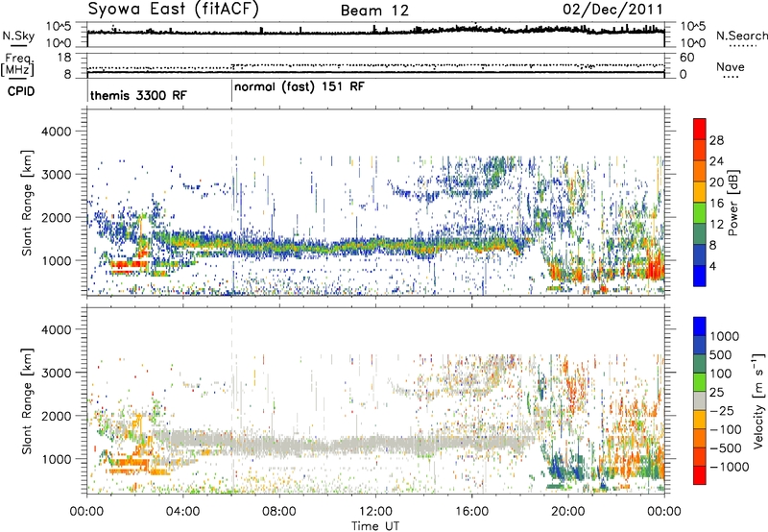Select the 'N.Sky' legend label
Viewport: 768px width, 532px height.
(18, 36)
